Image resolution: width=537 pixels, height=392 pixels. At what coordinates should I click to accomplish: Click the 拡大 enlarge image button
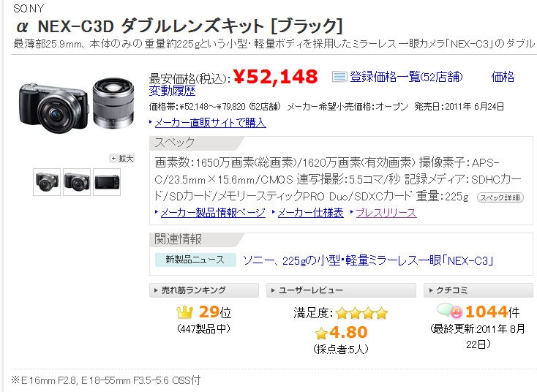[122, 159]
